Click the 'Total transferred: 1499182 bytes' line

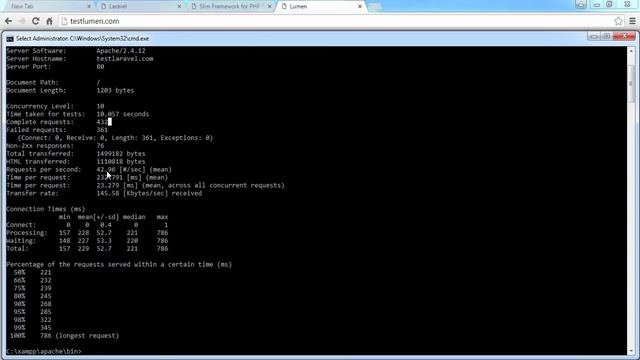click(76, 153)
